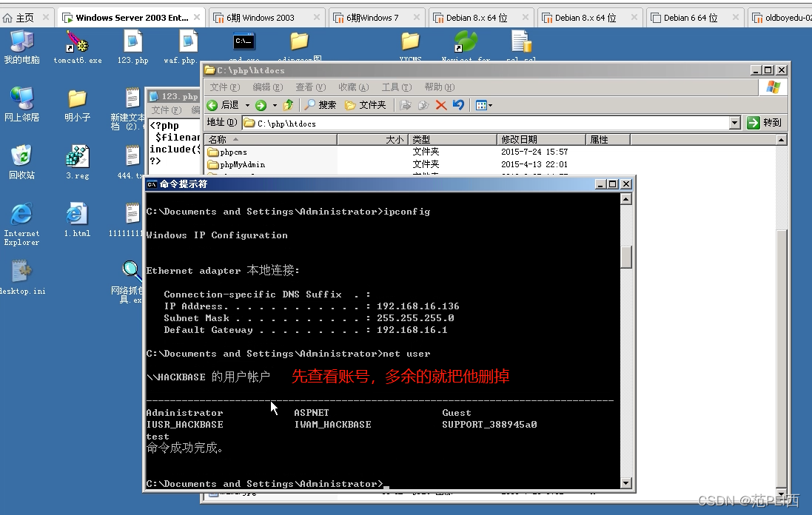The width and height of the screenshot is (812, 515).
Task: Click the command prompt scrollbar down arrow
Action: click(626, 483)
